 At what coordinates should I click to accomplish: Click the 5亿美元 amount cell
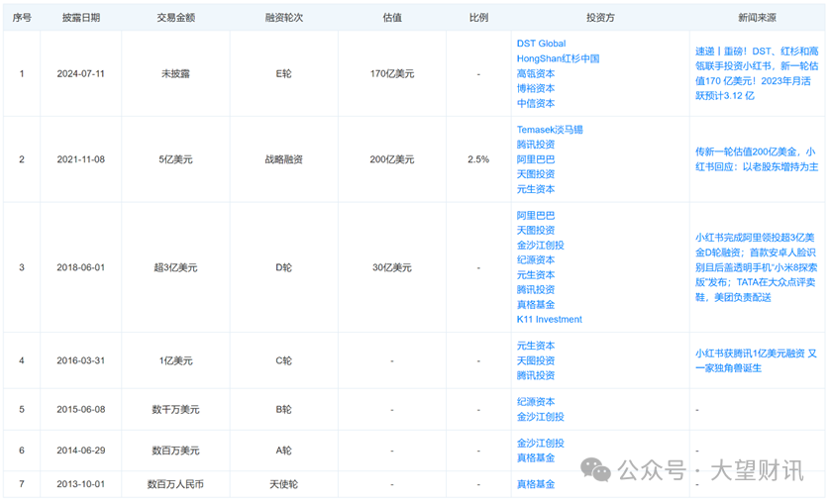[175, 159]
